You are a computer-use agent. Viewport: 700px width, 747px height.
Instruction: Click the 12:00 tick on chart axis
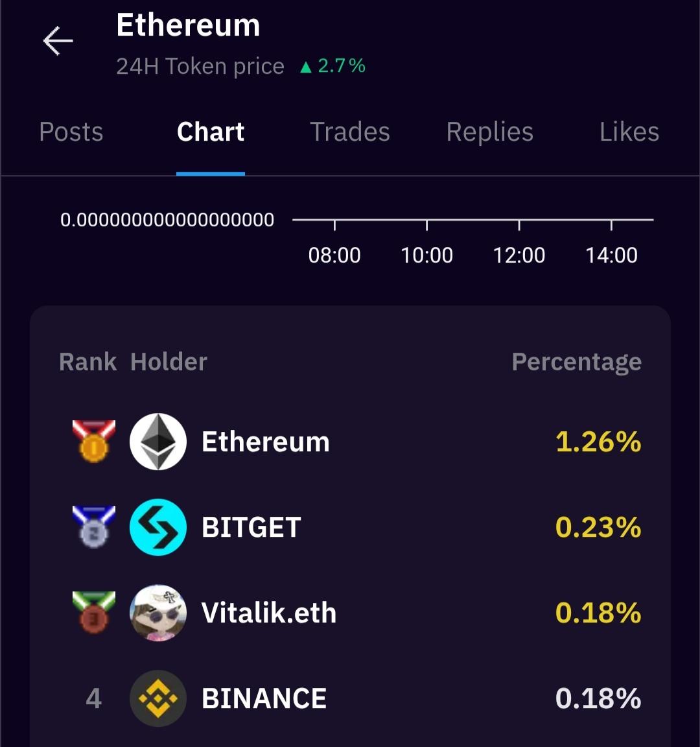coord(519,255)
